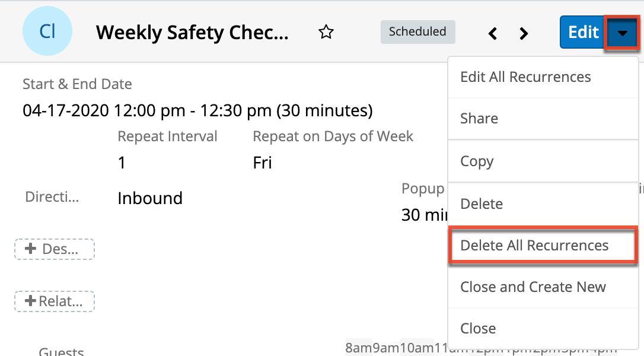This screenshot has width=644, height=356.
Task: Star the Weekly Safety Check record
Action: click(x=326, y=33)
